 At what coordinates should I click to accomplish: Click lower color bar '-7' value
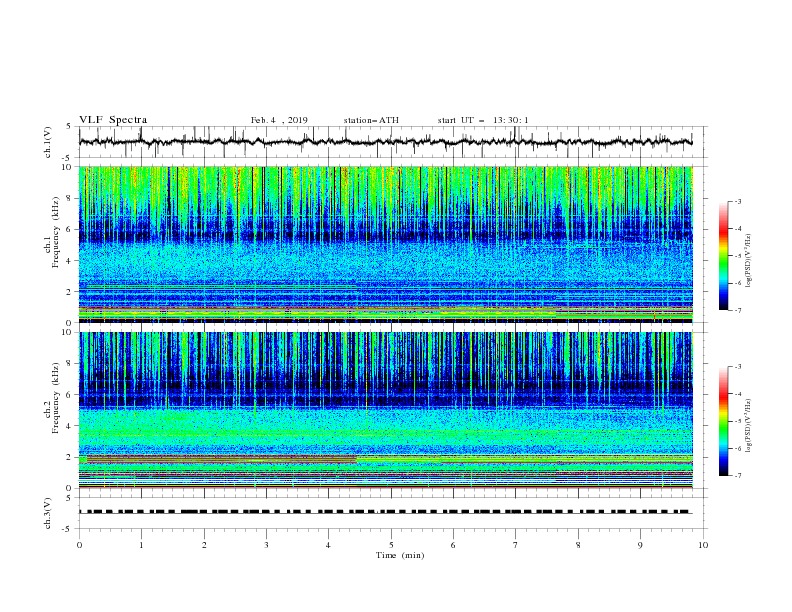point(737,476)
